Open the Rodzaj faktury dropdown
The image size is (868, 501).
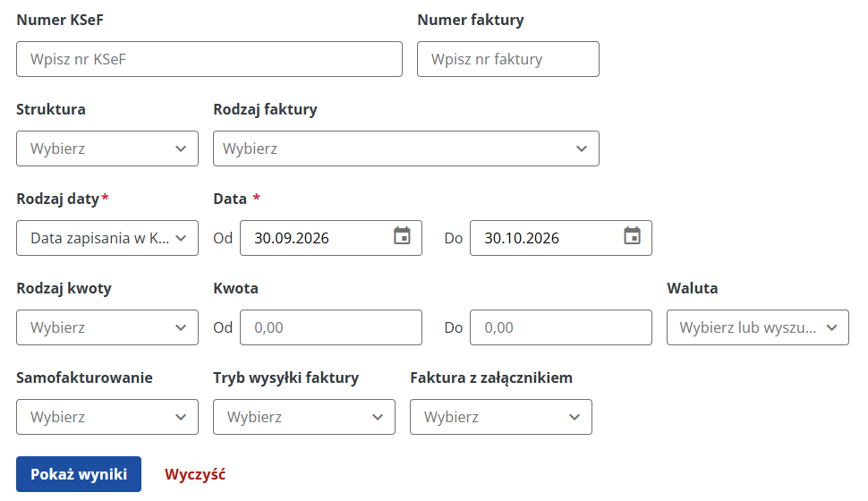click(x=405, y=149)
